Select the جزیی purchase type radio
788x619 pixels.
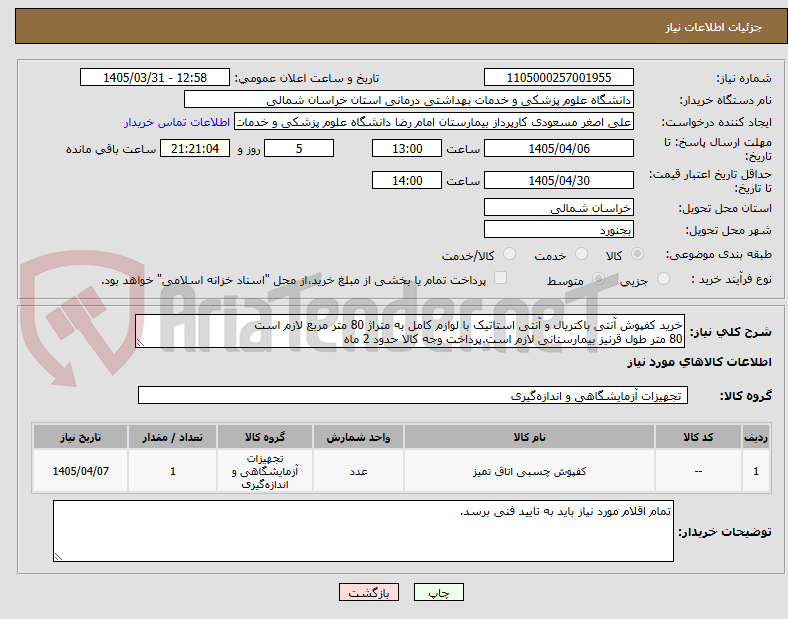point(663,278)
